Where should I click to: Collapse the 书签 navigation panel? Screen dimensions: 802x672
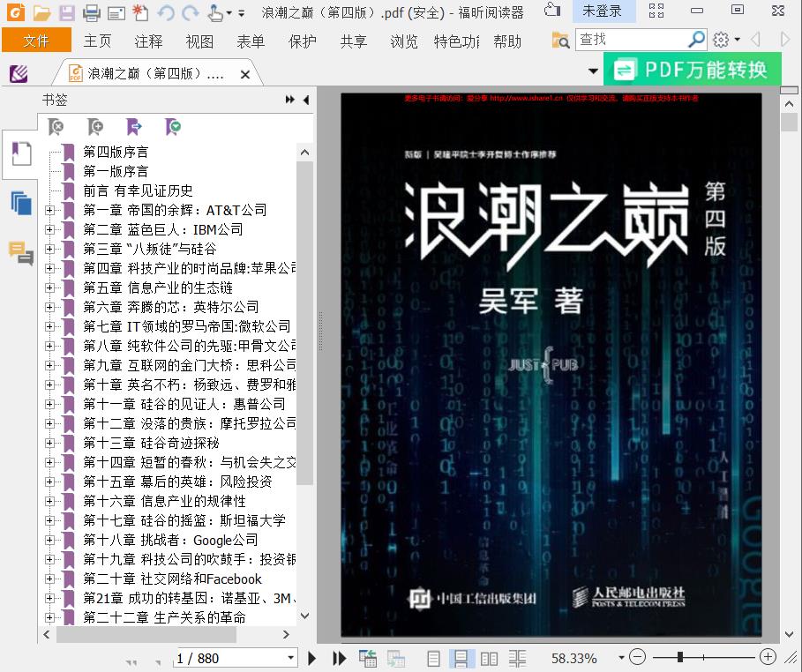[x=306, y=100]
